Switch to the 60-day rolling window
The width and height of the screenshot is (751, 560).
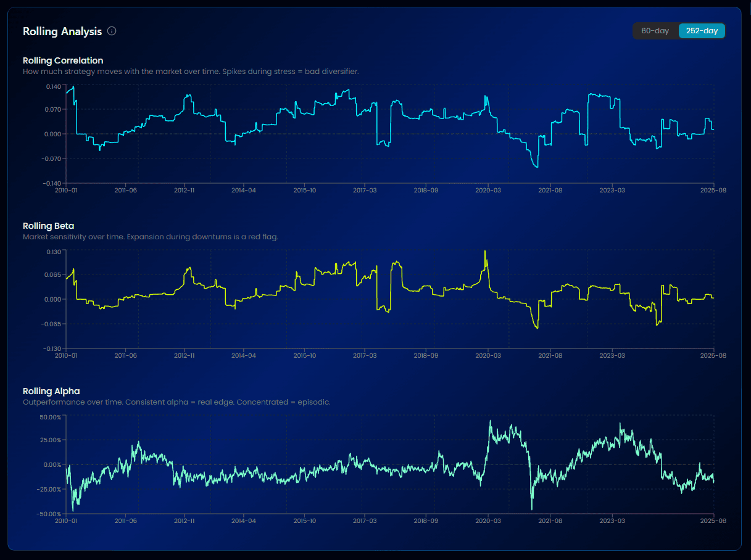point(655,30)
